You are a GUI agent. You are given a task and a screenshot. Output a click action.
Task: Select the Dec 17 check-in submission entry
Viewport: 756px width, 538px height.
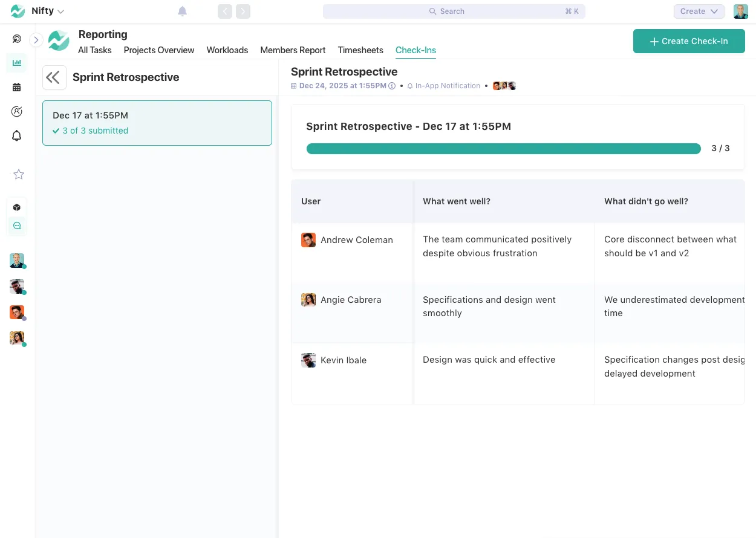pyautogui.click(x=157, y=123)
